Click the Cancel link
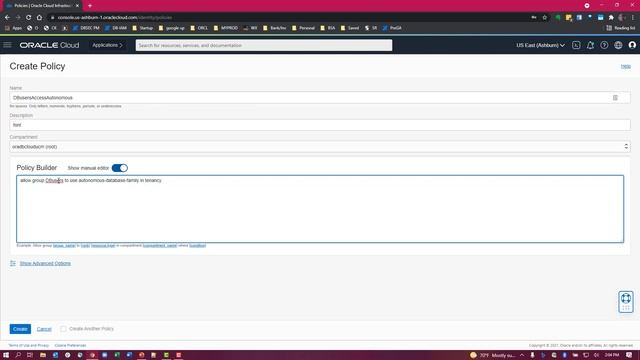 point(44,329)
